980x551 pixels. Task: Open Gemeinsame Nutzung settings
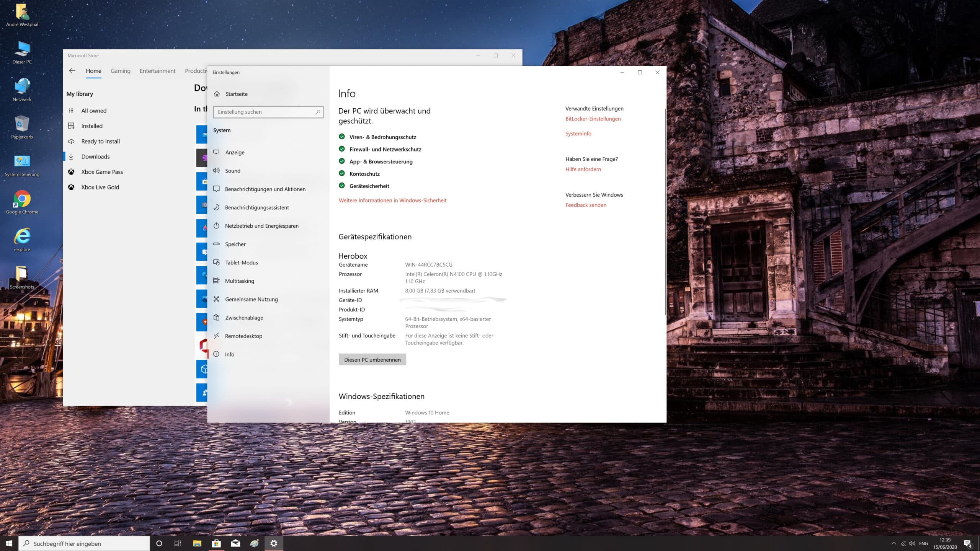(268, 299)
